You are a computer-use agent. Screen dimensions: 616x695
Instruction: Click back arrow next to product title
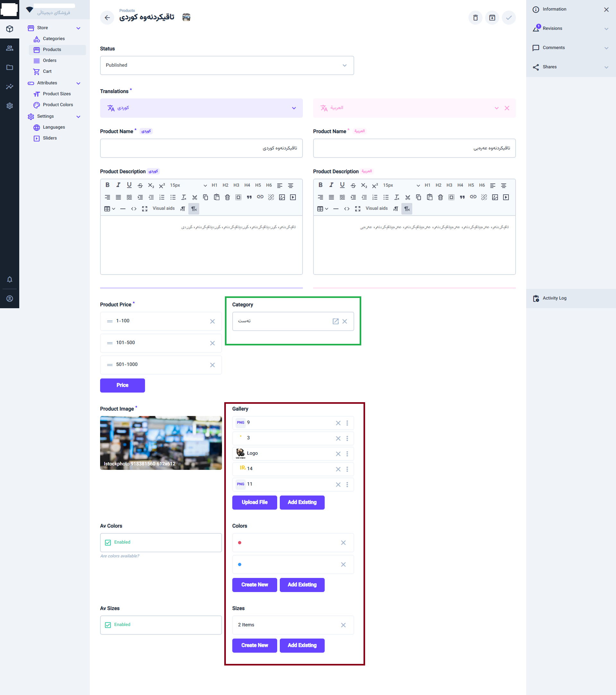[107, 18]
